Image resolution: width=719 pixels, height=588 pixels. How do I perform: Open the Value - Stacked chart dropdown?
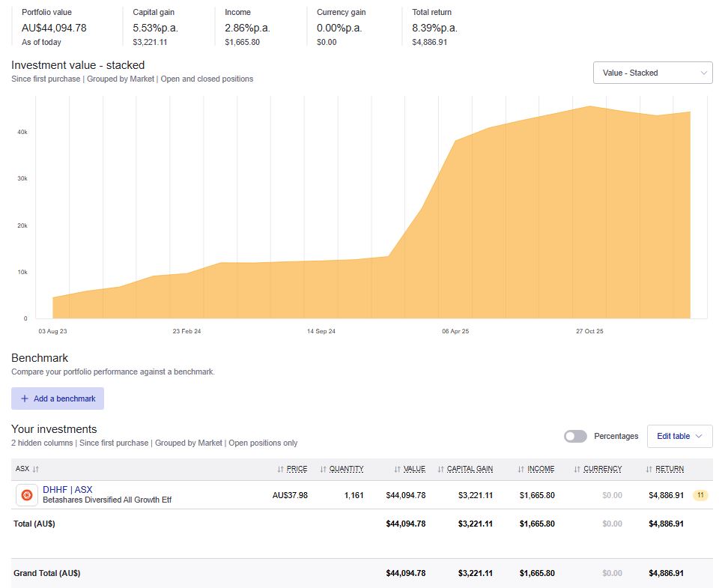(x=652, y=73)
